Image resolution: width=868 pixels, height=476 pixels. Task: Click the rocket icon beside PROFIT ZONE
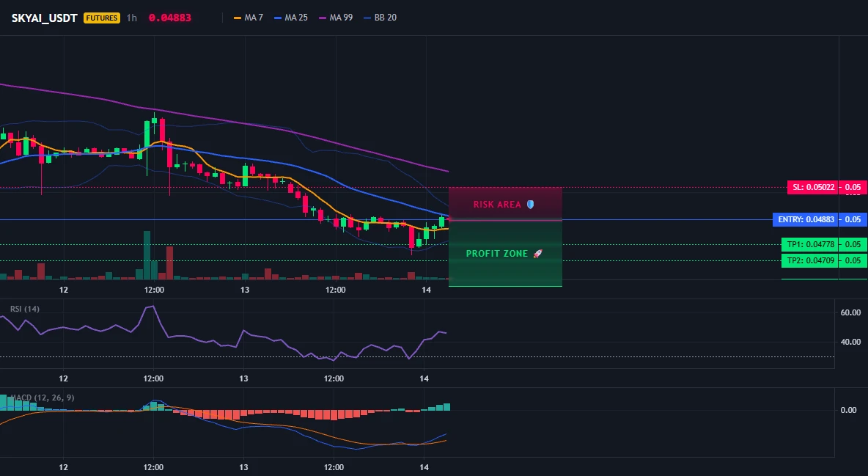click(537, 253)
